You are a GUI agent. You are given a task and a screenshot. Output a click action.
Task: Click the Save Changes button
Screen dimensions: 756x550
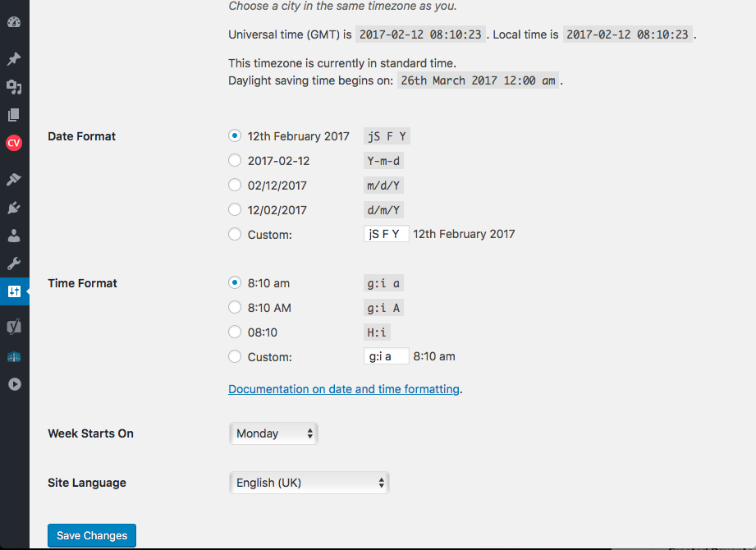92,535
